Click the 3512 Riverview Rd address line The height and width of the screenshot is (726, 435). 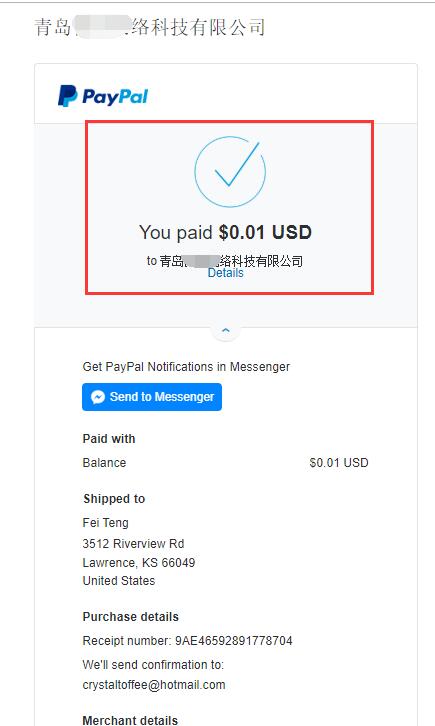[133, 544]
